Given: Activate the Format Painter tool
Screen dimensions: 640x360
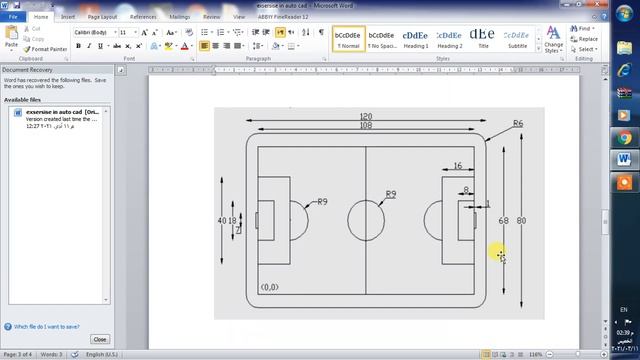Looking at the screenshot, I should (x=45, y=49).
